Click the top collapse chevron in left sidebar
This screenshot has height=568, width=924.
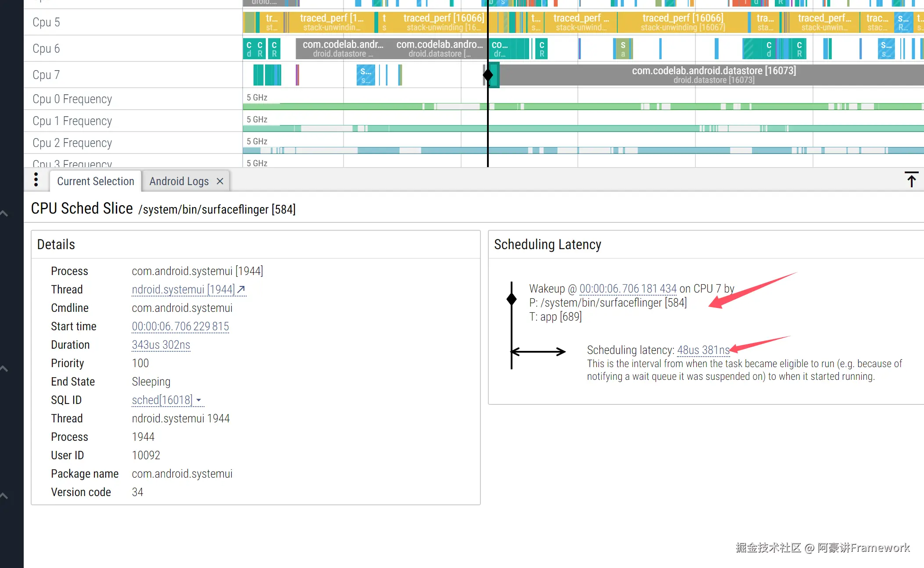pyautogui.click(x=4, y=214)
